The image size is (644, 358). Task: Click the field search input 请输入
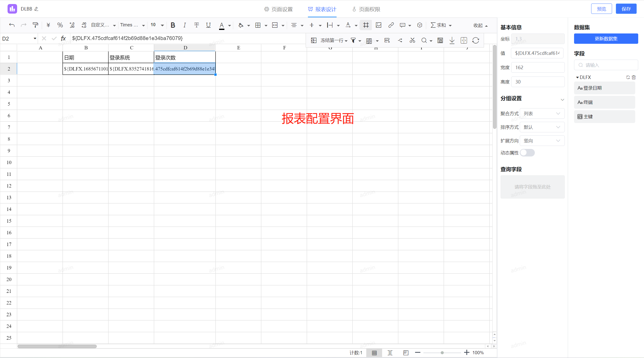pyautogui.click(x=606, y=65)
